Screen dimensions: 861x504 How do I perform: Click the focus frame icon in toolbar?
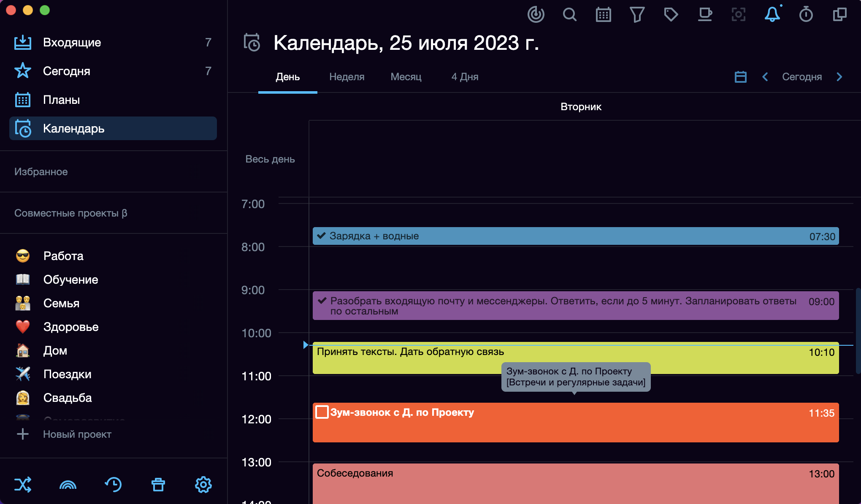click(x=738, y=14)
